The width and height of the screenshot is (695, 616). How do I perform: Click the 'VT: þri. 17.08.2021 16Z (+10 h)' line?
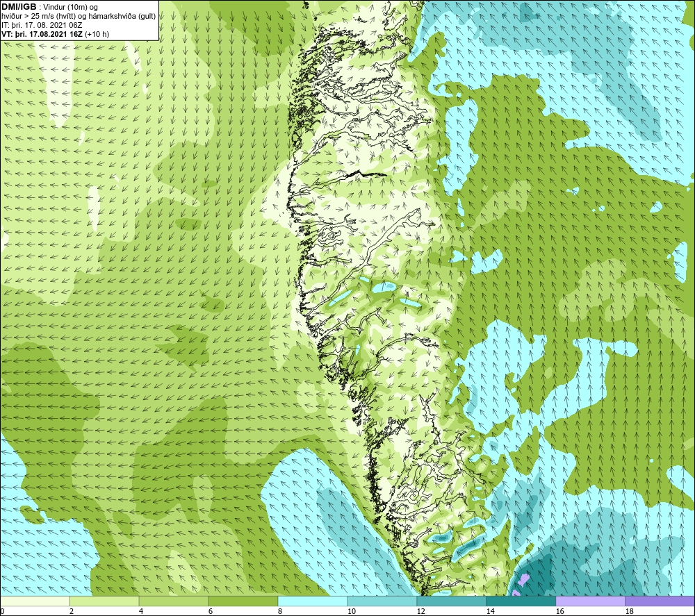coord(55,34)
